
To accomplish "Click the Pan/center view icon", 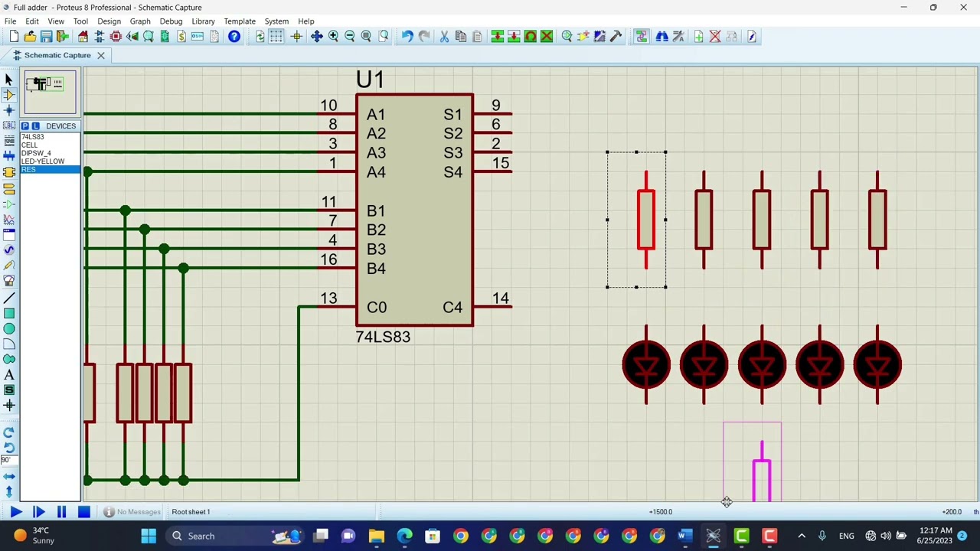I will [316, 36].
